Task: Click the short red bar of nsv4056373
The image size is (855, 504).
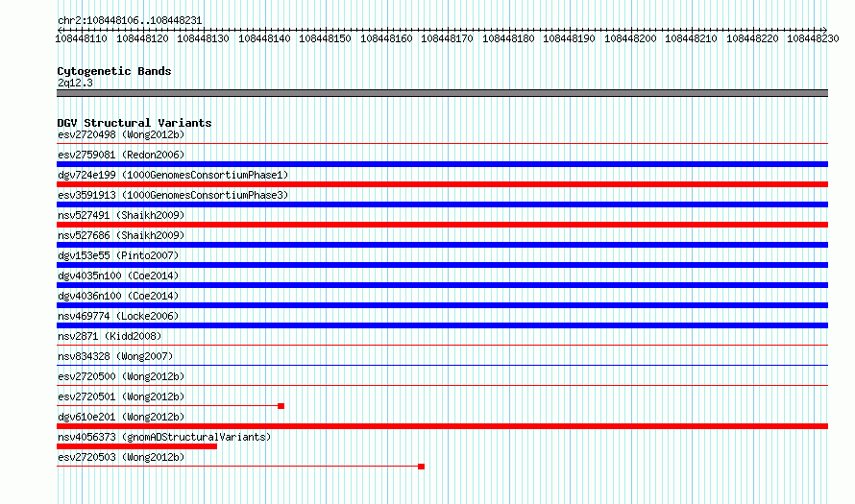Action: (136, 446)
